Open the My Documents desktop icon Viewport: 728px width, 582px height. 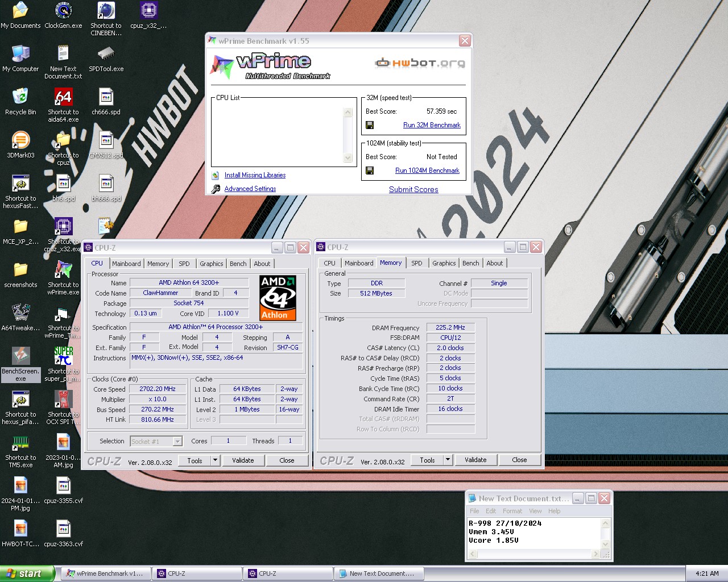20,15
